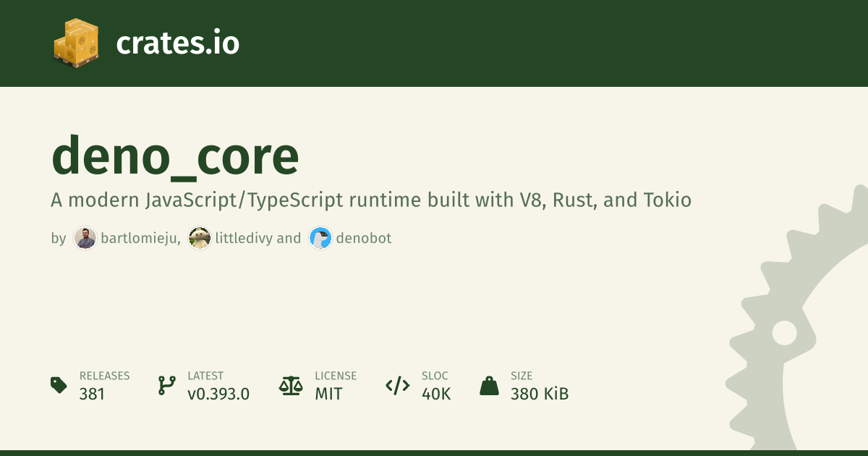Select the v0.393.0 latest version value
Screen dimensions: 868x456
218,394
